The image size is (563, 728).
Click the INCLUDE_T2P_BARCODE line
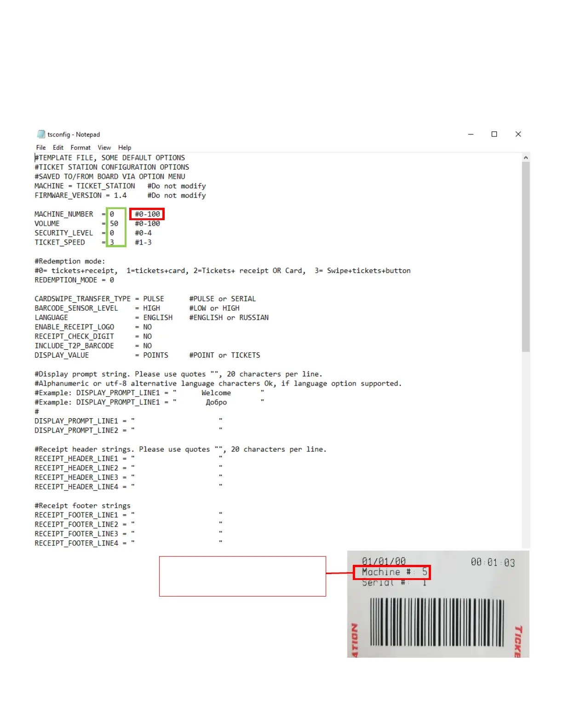[93, 346]
